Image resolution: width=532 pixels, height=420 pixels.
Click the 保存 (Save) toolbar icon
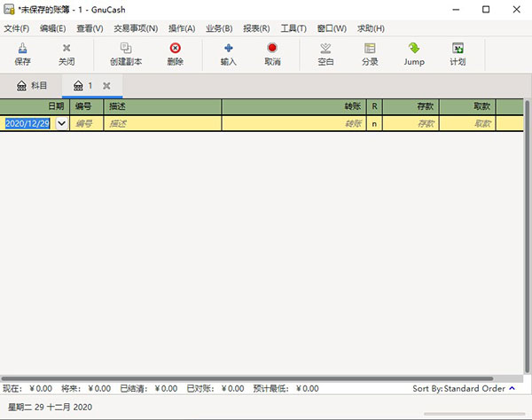[22, 50]
